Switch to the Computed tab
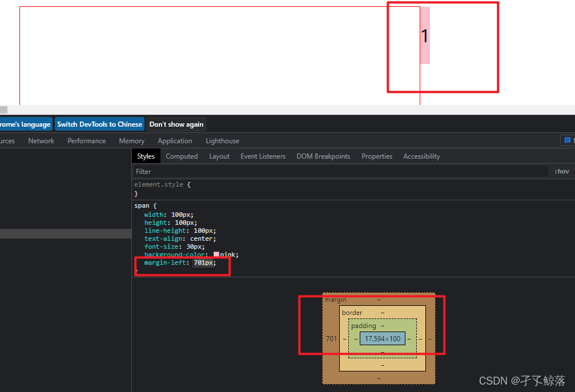575x392 pixels. [x=182, y=156]
